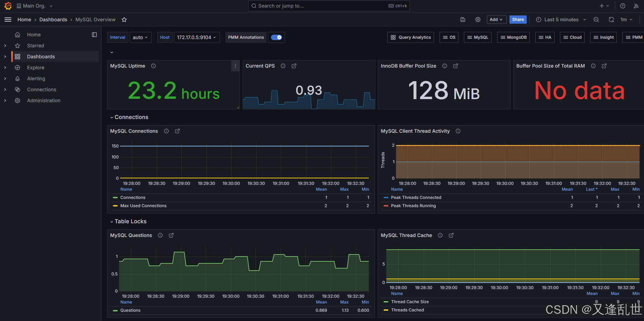Open the Cloud dashboards menu
This screenshot has width=644, height=321.
pos(572,37)
